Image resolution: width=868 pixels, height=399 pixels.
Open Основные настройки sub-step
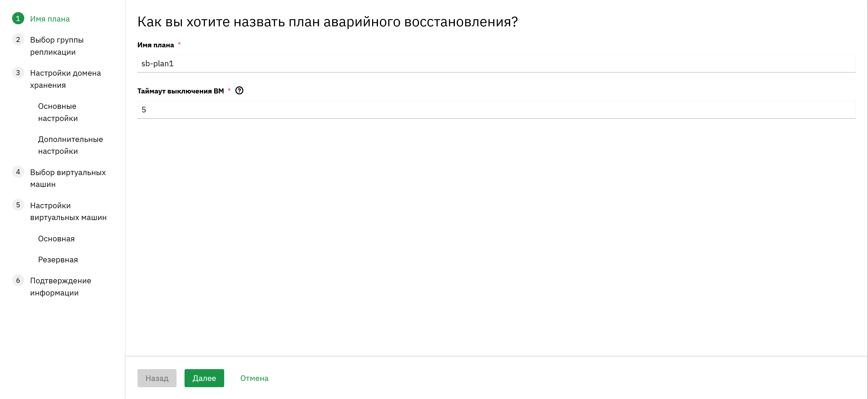tap(58, 112)
